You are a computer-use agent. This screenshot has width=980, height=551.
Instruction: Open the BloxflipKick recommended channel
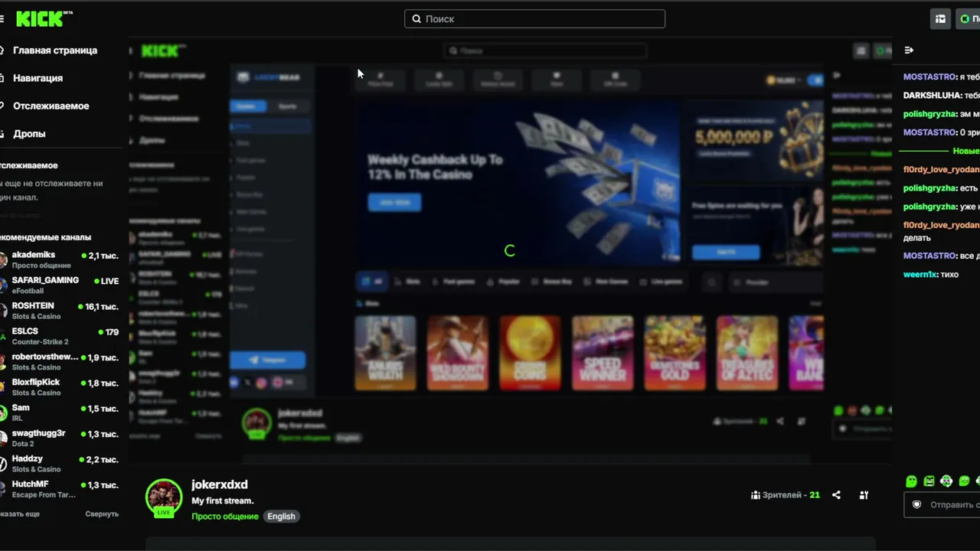(x=60, y=387)
